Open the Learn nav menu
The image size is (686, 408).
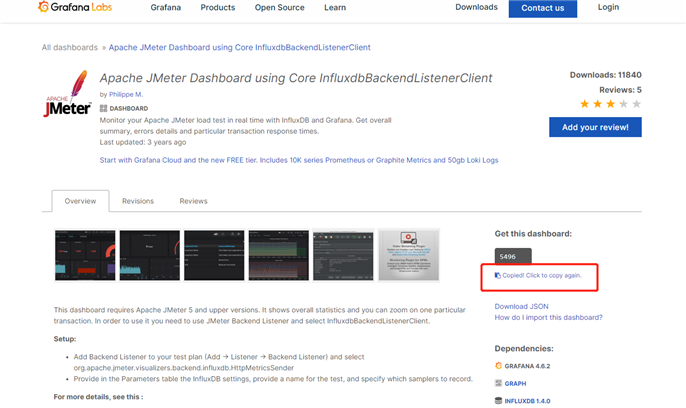point(335,7)
